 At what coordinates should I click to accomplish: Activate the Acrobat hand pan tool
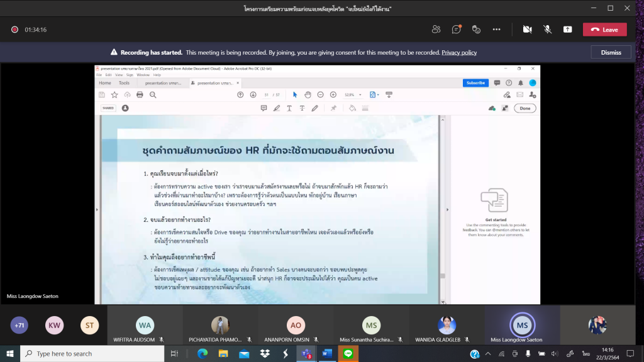[308, 95]
